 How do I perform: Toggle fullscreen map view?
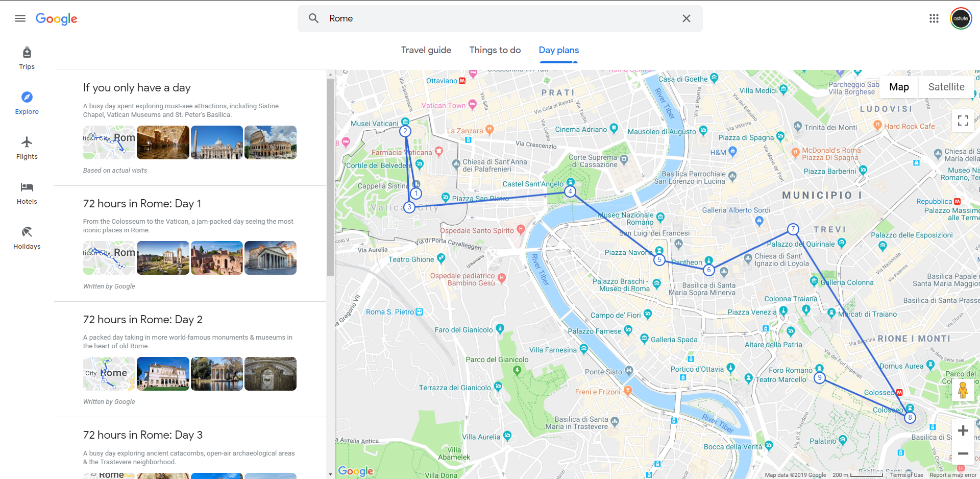[963, 121]
